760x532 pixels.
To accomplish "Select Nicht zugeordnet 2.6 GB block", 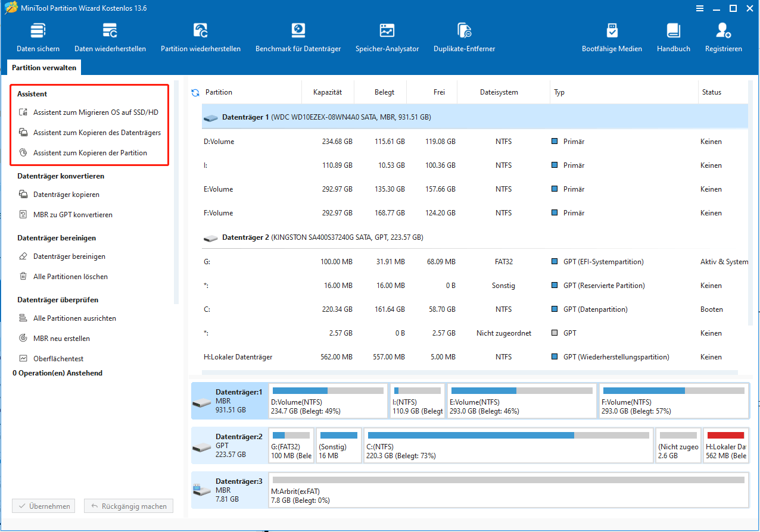I will click(x=678, y=446).
